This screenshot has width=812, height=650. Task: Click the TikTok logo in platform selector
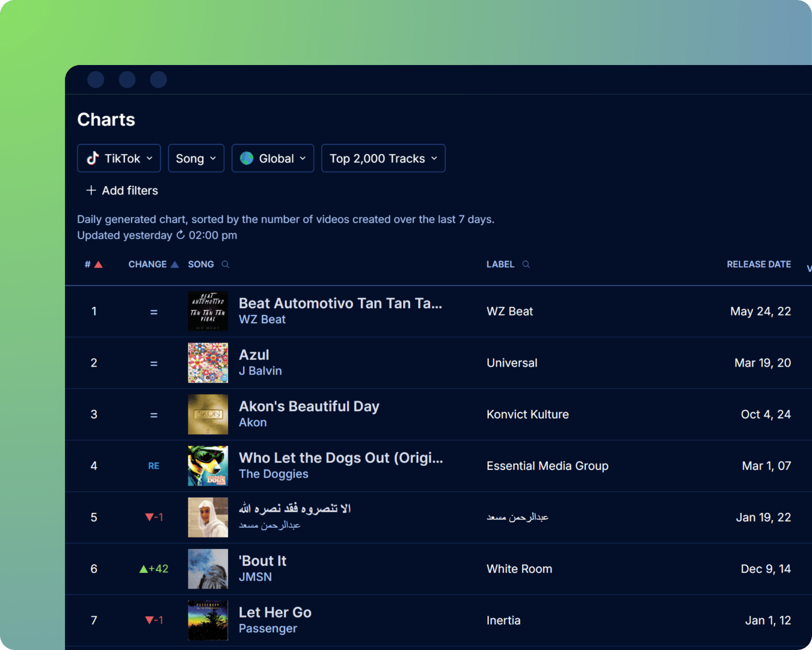[93, 158]
